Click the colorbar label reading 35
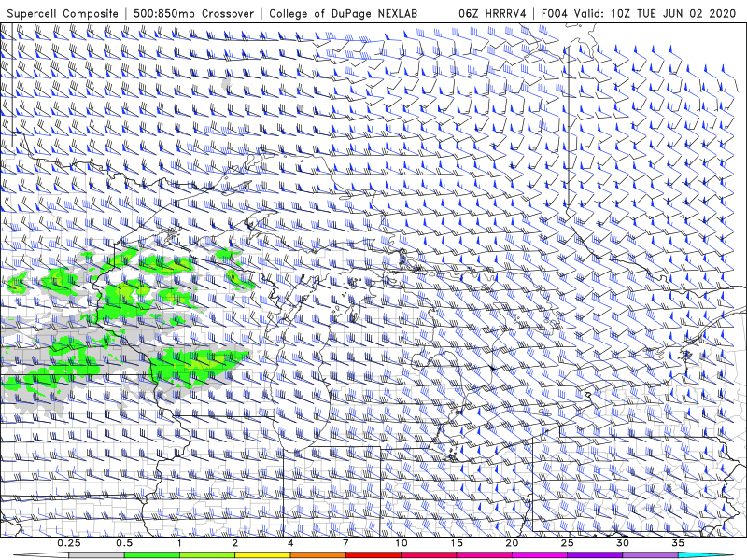The width and height of the screenshot is (747, 560). [678, 543]
